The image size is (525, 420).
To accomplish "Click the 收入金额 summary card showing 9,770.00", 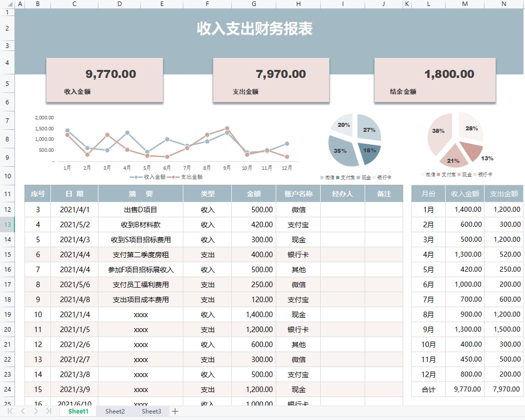I will [104, 80].
